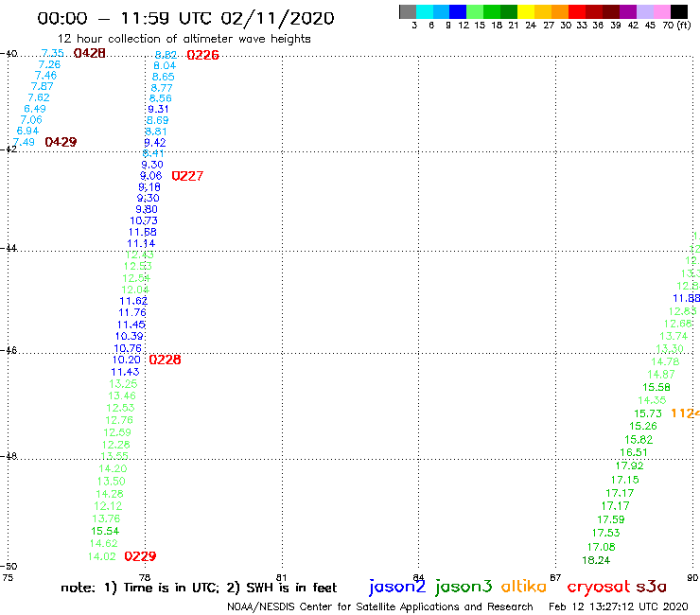Click the time stamp 0428

[90, 53]
